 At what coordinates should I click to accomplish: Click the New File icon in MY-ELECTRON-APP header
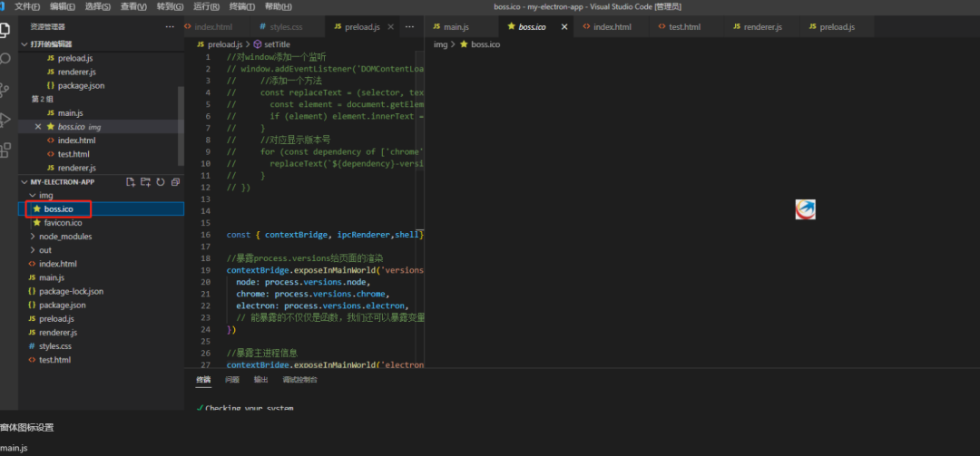(x=131, y=182)
